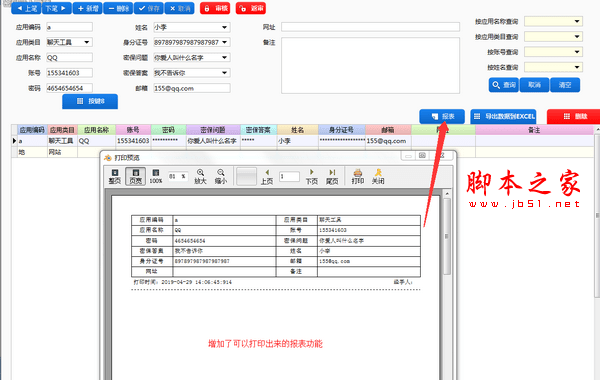The width and height of the screenshot is (600, 380).
Task: Open the 按账号查询 dropdown
Action: pyautogui.click(x=577, y=52)
